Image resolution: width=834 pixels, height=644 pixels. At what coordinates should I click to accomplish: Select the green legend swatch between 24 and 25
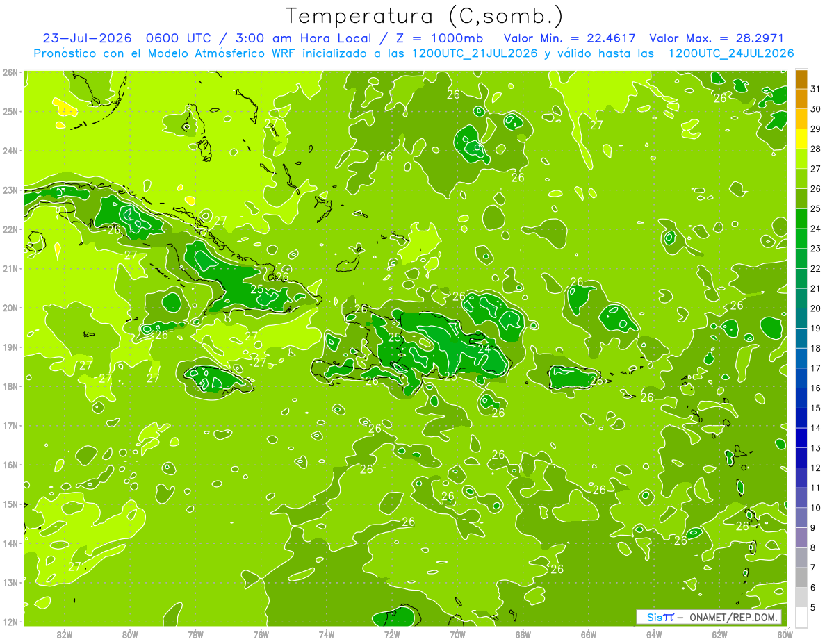801,219
